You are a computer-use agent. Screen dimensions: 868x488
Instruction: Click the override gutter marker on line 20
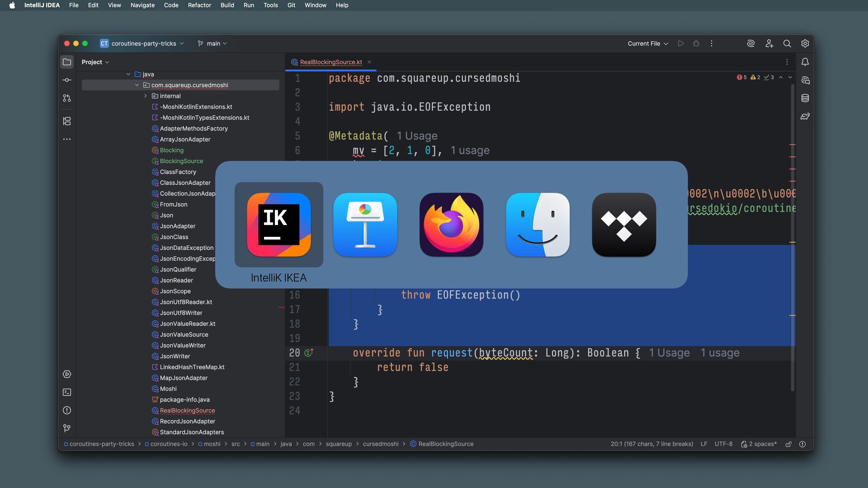(x=309, y=352)
